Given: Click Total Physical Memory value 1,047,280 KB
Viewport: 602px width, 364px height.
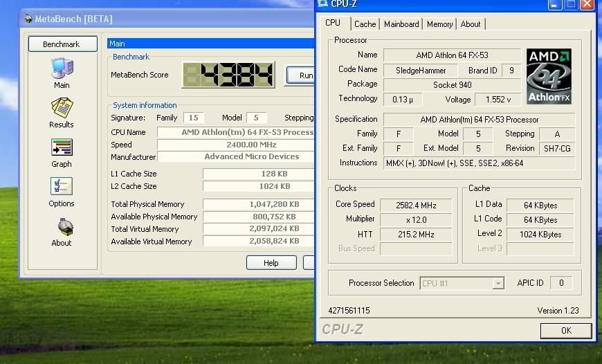Looking at the screenshot, I should click(258, 204).
